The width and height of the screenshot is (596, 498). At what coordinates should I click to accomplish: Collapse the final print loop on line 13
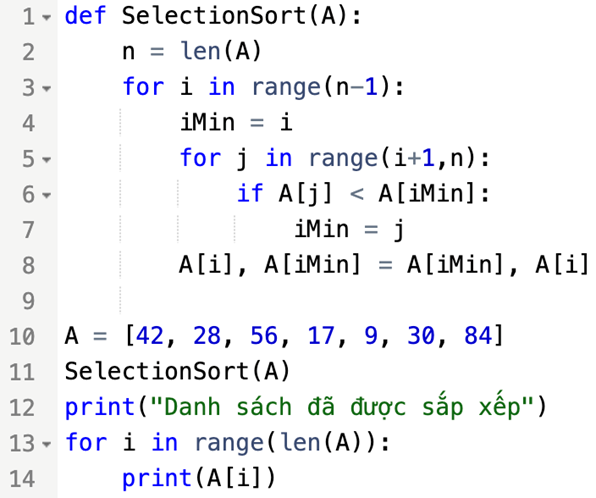pyautogui.click(x=46, y=444)
